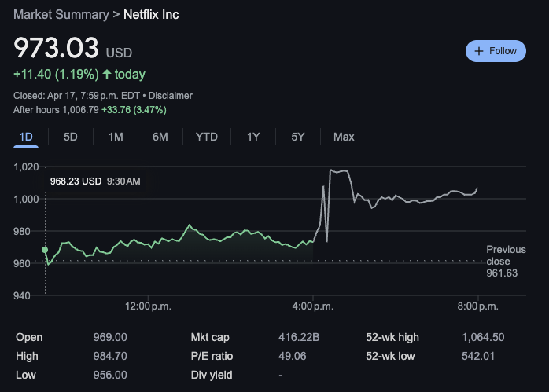Click the 940 y-axis label

pyautogui.click(x=22, y=296)
